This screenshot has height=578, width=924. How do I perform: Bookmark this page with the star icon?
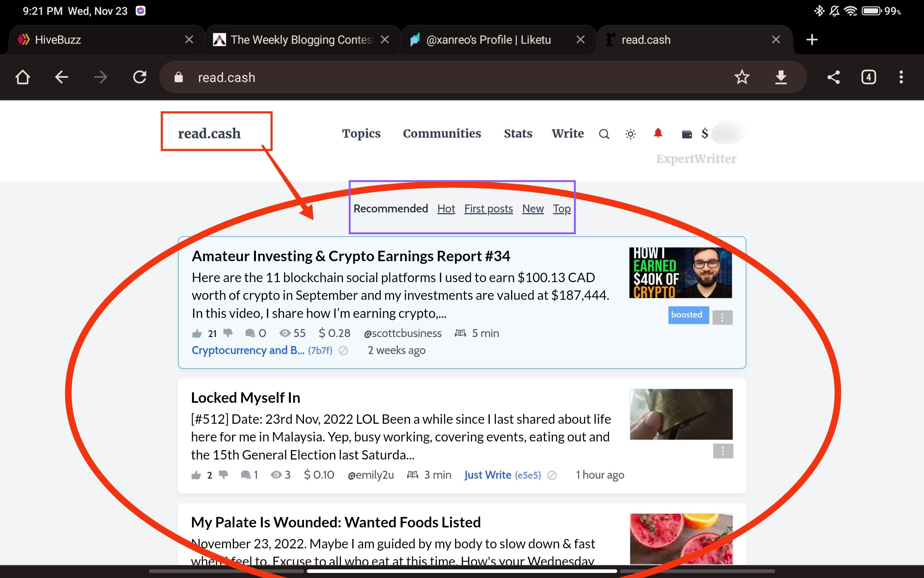(x=742, y=77)
